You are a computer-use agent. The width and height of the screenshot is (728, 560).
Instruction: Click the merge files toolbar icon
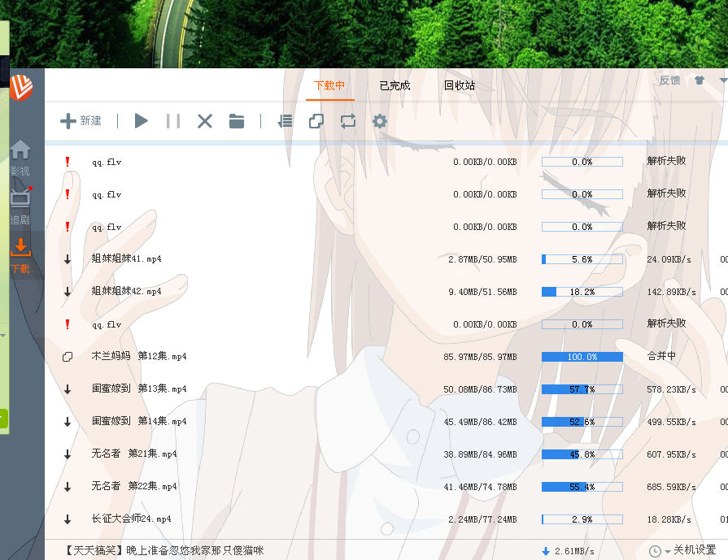coord(316,121)
